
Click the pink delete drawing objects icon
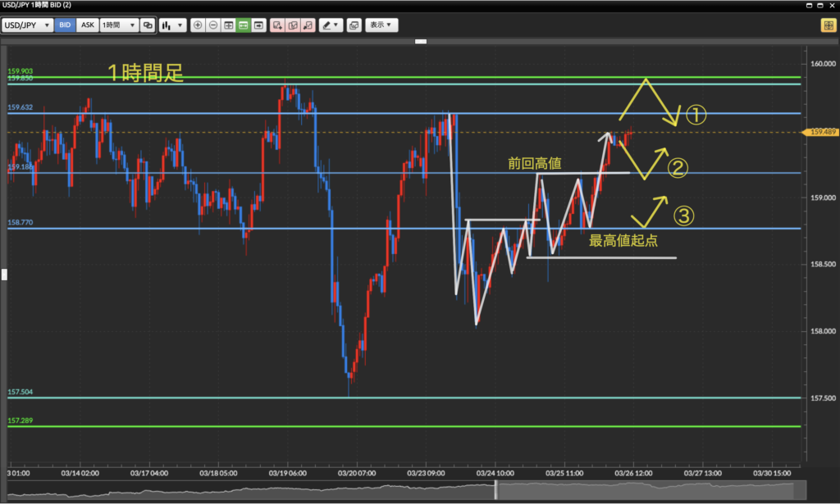307,25
